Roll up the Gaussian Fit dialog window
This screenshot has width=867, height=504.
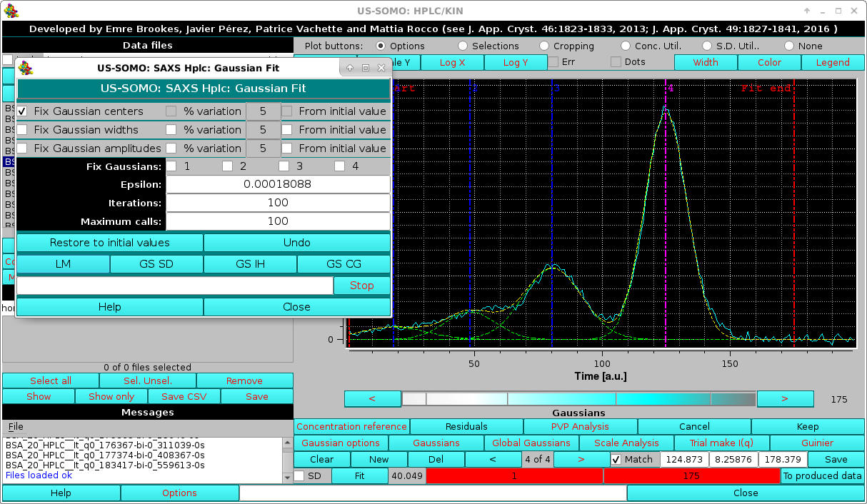coord(349,68)
